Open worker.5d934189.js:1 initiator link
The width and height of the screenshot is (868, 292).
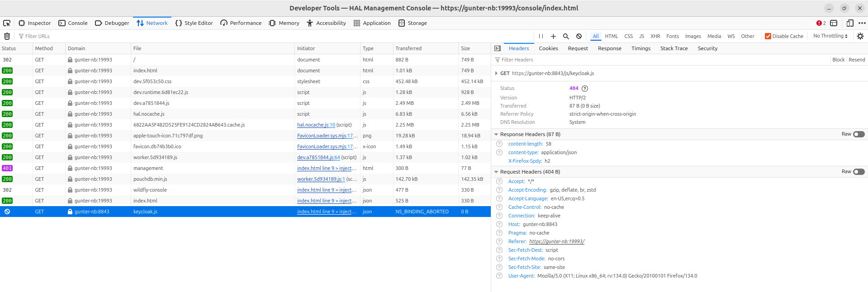pos(321,179)
